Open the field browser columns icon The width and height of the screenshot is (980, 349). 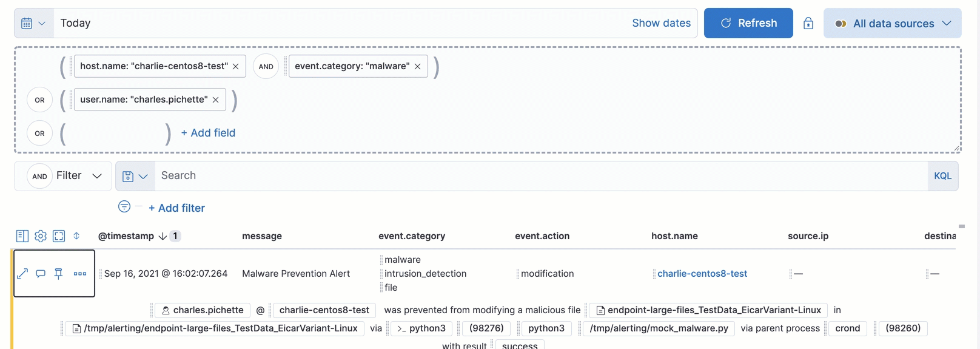point(22,236)
